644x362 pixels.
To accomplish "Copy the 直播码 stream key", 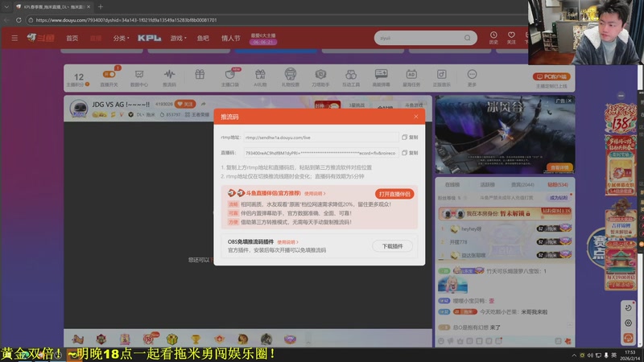I will 410,153.
